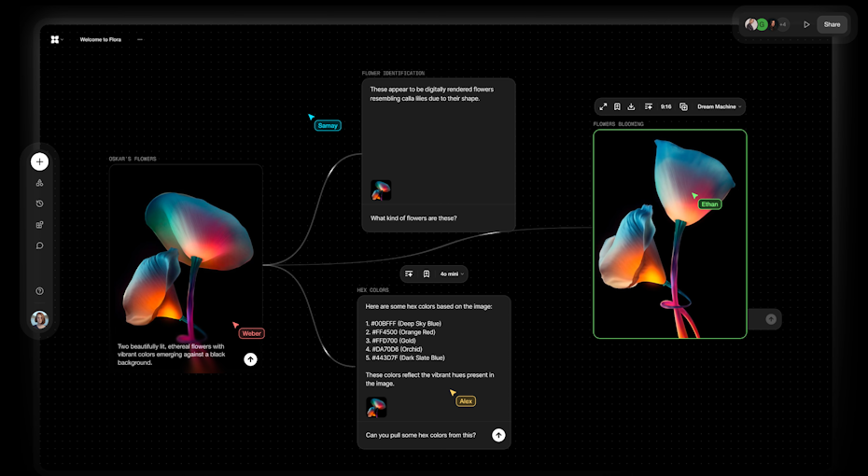Image resolution: width=868 pixels, height=476 pixels.
Task: Open the chat bubble icon in sidebar
Action: pyautogui.click(x=39, y=245)
